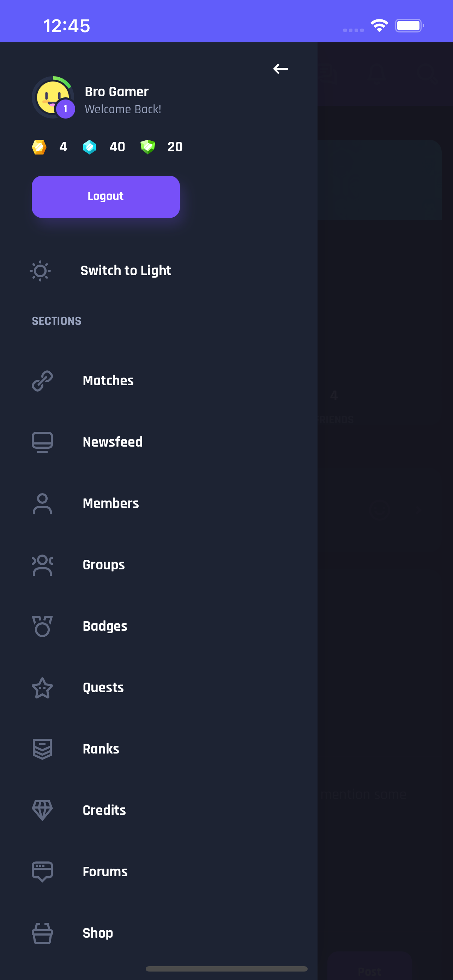The height and width of the screenshot is (980, 453).
Task: Open Badges via the medal icon
Action: pos(42,626)
